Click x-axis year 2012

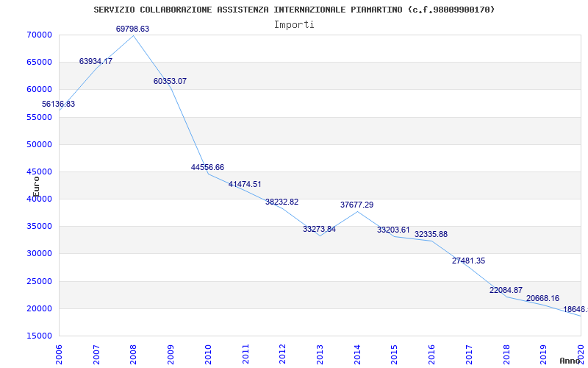(x=283, y=354)
